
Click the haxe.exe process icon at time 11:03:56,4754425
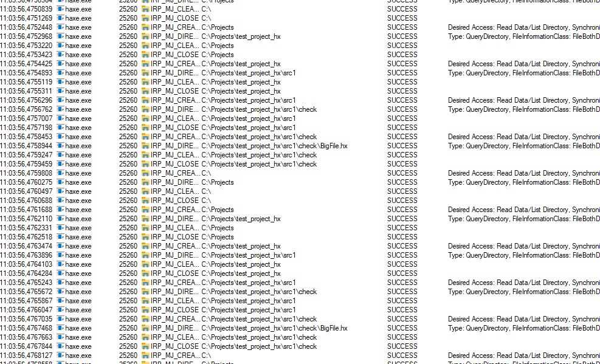tap(60, 63)
